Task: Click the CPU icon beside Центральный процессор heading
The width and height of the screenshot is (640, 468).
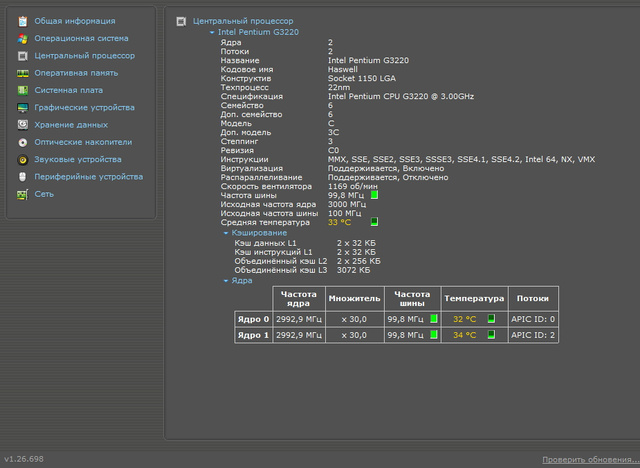Action: point(181,21)
